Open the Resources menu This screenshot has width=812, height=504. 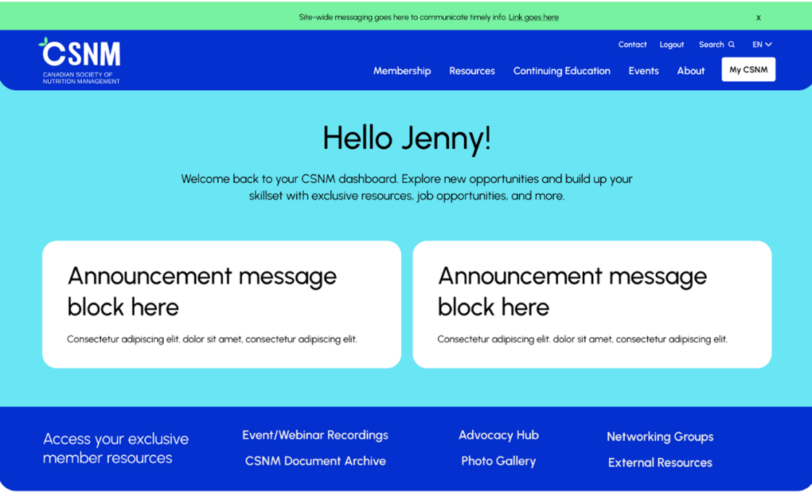point(472,71)
